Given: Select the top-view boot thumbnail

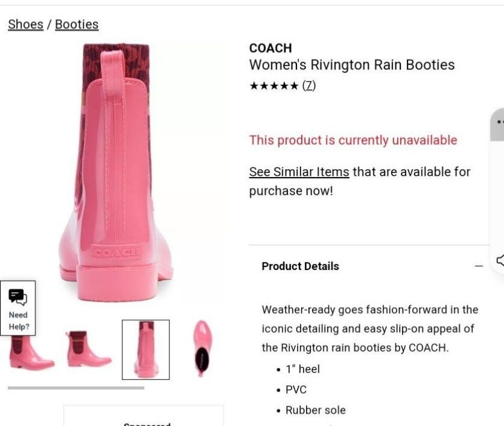Looking at the screenshot, I should [x=203, y=349].
